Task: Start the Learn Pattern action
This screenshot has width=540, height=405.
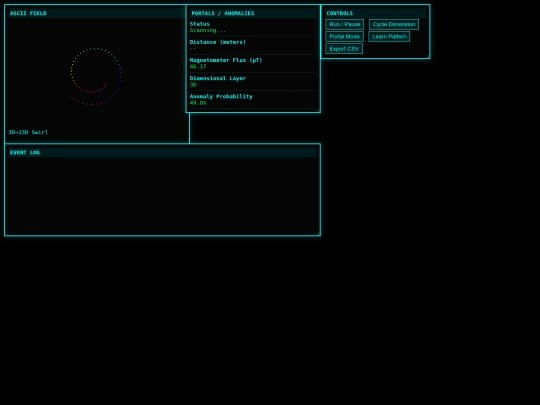Action: click(x=389, y=37)
